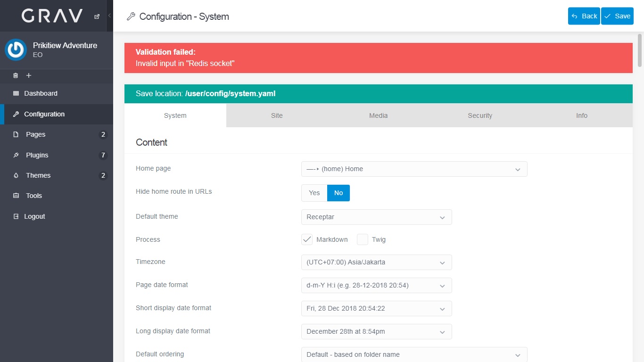
Task: Toggle the Twig process checkbox
Action: coord(363,239)
